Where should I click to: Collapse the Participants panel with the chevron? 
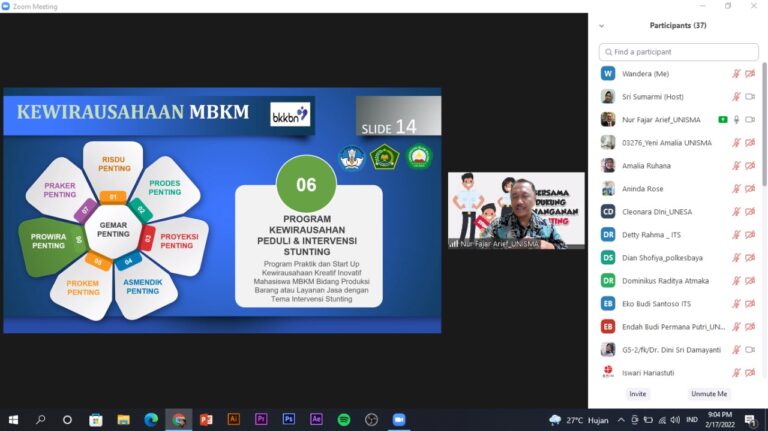(x=601, y=26)
